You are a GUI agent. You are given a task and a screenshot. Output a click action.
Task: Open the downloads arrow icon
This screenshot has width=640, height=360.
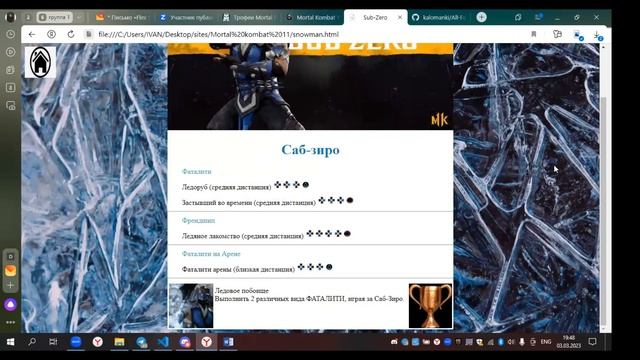tap(598, 36)
